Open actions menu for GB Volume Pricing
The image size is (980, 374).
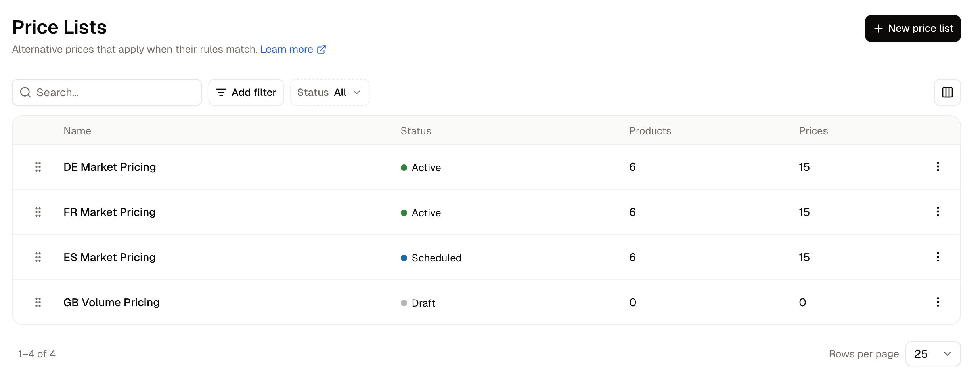(938, 302)
